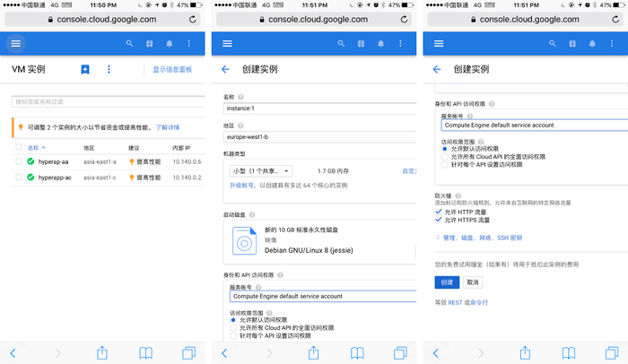Click the 升级帐号 link
Image resolution: width=628 pixels, height=364 pixels.
click(x=241, y=186)
